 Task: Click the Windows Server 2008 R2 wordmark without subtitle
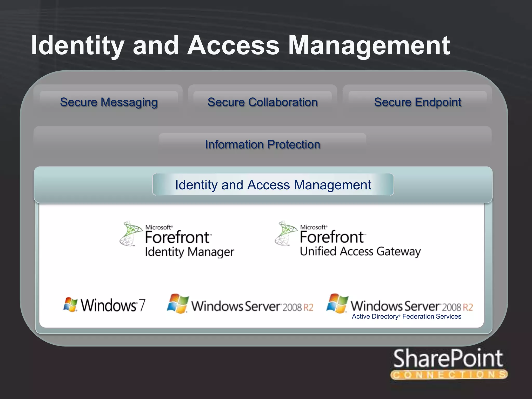coord(252,306)
